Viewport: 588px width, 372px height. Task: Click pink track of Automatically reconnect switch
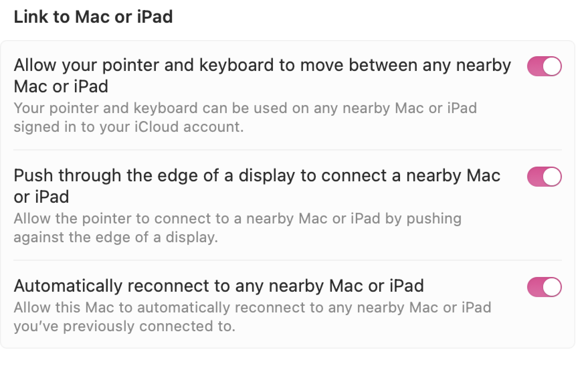click(x=534, y=287)
